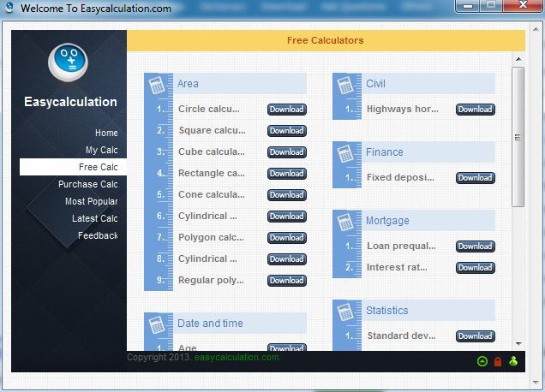This screenshot has height=392, width=545.
Task: Download the Cube calculator
Action: tap(287, 152)
